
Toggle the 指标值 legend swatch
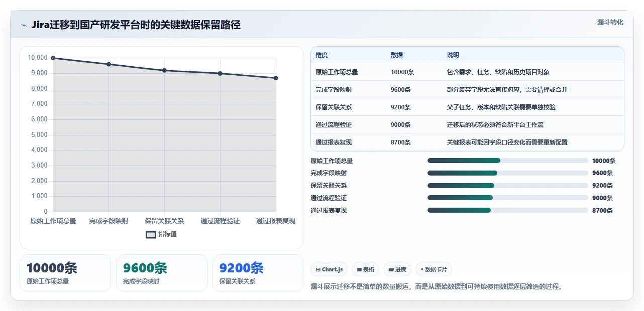(x=151, y=234)
